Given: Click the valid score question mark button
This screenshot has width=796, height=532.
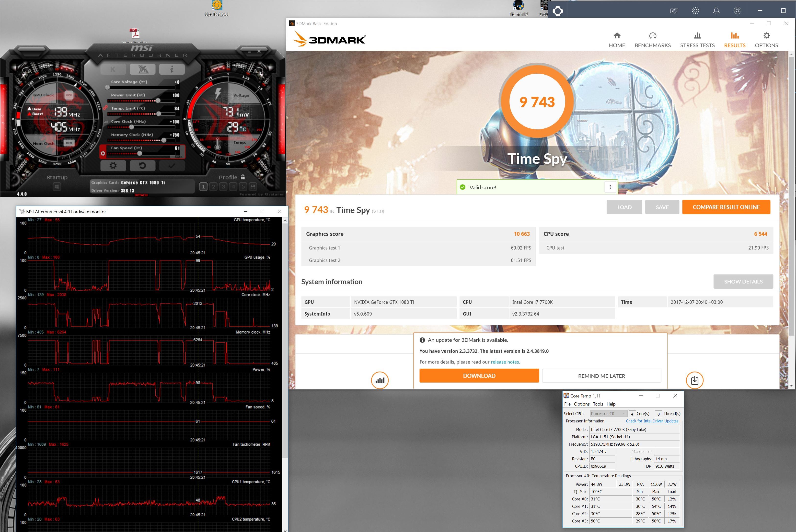Looking at the screenshot, I should (610, 187).
